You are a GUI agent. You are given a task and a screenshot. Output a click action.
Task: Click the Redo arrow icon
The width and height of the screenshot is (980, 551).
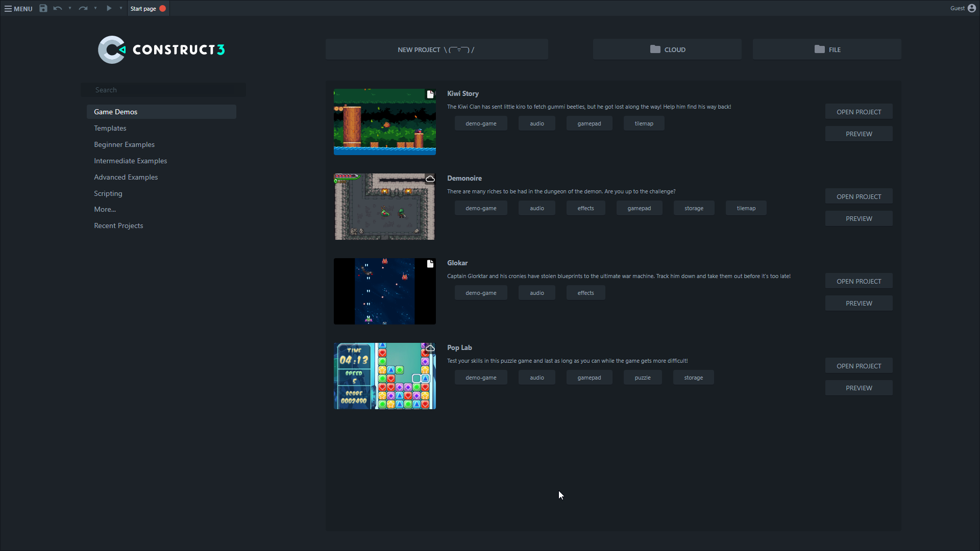pyautogui.click(x=83, y=8)
